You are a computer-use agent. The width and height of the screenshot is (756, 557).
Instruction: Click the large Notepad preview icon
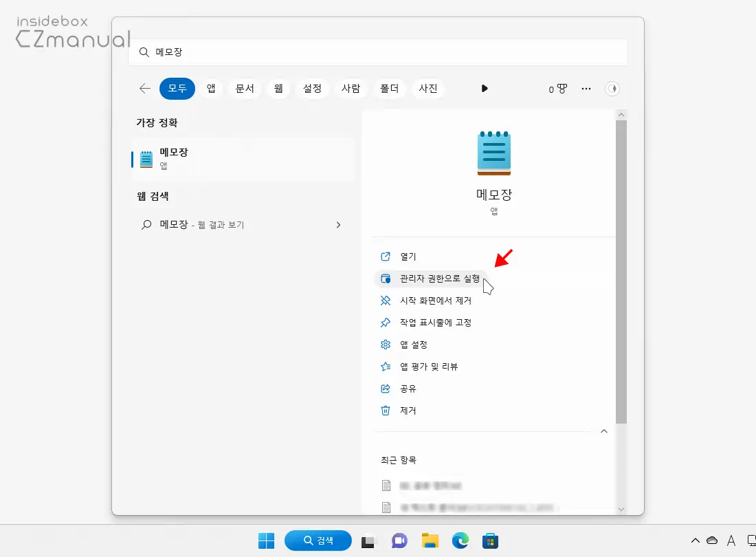493,153
